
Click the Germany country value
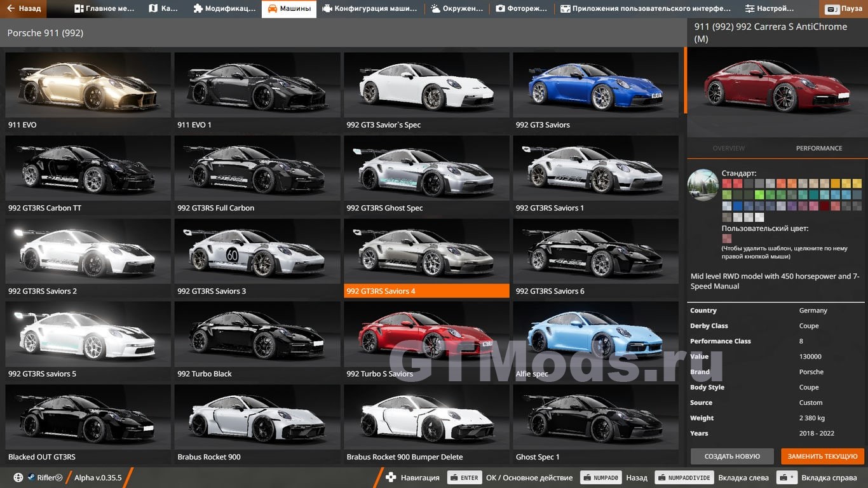(x=813, y=311)
